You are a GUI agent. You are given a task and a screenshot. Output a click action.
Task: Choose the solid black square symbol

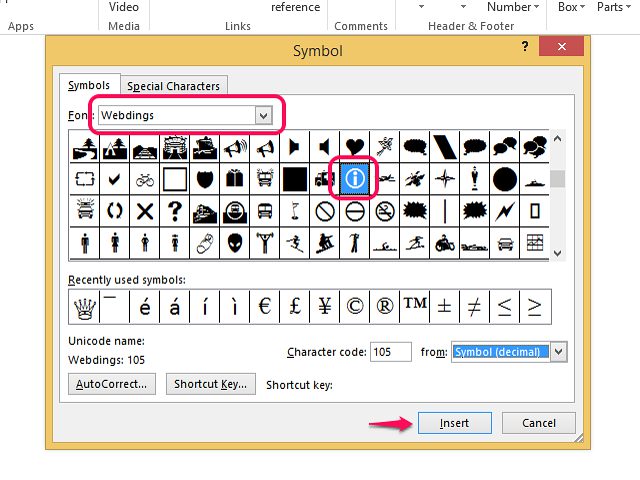point(295,179)
